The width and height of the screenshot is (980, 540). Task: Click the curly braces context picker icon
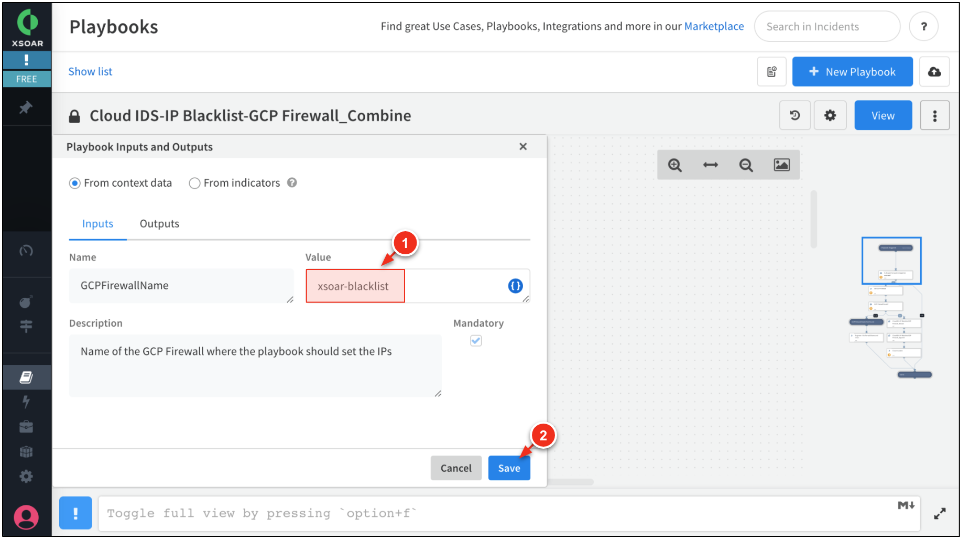click(x=515, y=286)
